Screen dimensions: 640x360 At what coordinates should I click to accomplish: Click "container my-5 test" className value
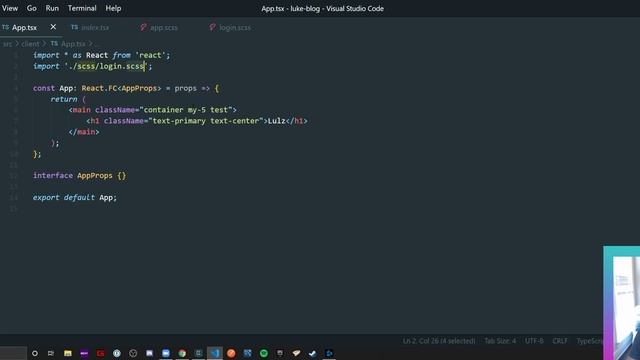[x=186, y=110]
